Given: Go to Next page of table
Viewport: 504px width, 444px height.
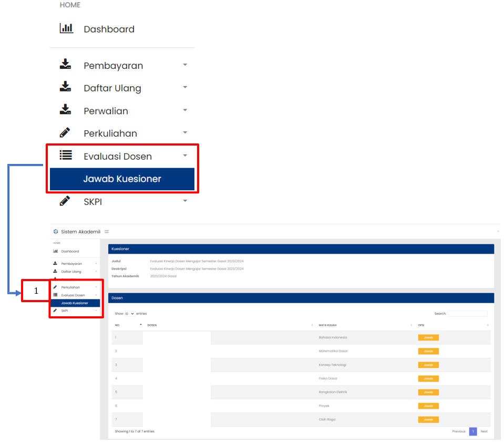Looking at the screenshot, I should 484,431.
